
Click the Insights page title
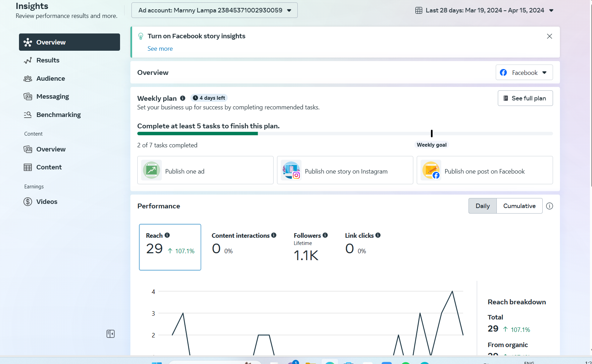[x=32, y=6]
